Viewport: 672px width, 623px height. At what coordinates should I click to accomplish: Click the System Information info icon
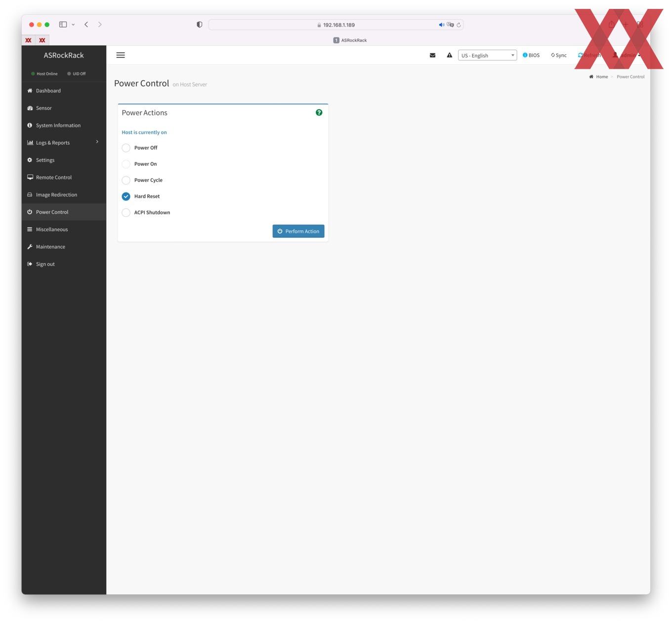pos(30,125)
